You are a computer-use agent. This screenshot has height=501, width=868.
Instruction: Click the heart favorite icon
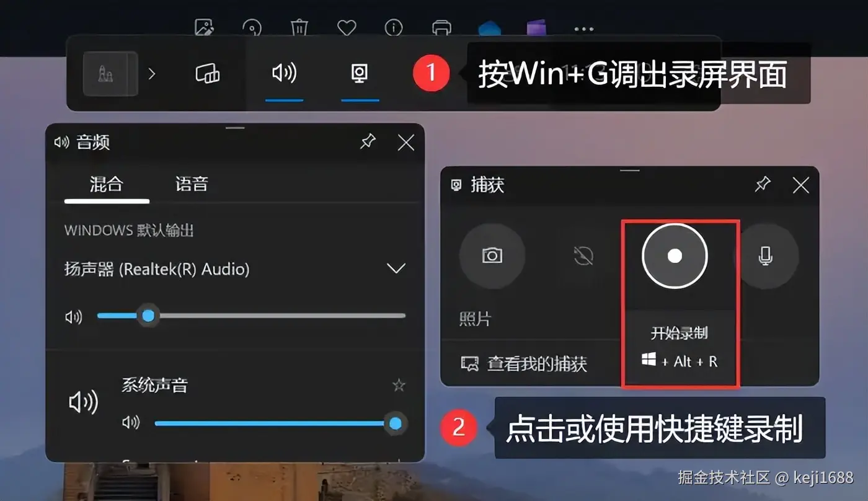(347, 28)
